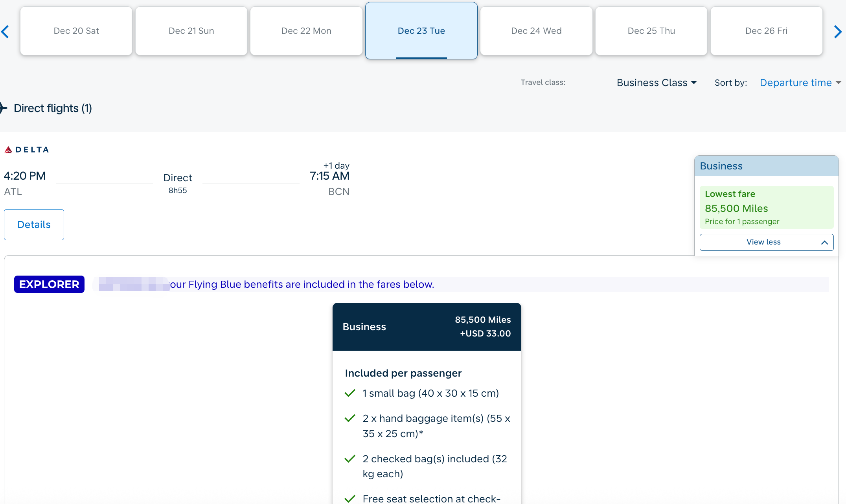Click the airplane icon beside Direct flights

[4, 108]
